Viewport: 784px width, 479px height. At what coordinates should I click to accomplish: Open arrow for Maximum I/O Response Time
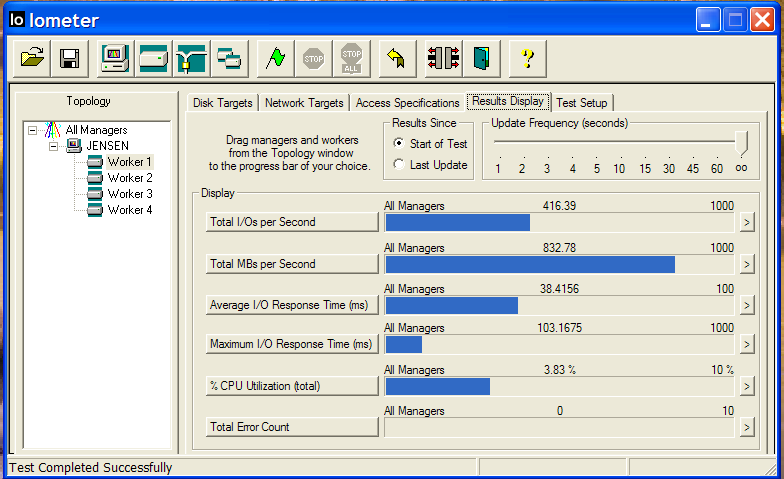746,344
